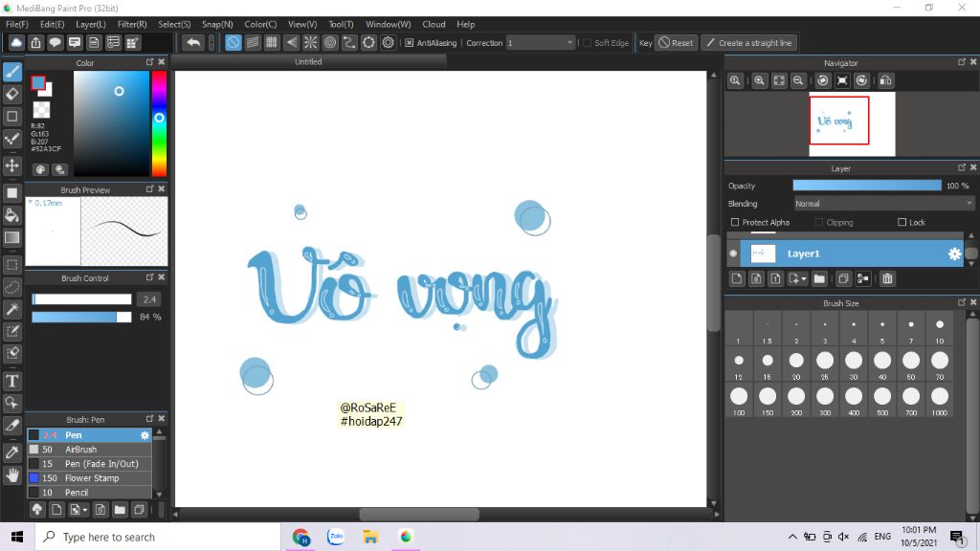980x551 pixels.
Task: Check the Lock layer option
Action: tap(902, 222)
